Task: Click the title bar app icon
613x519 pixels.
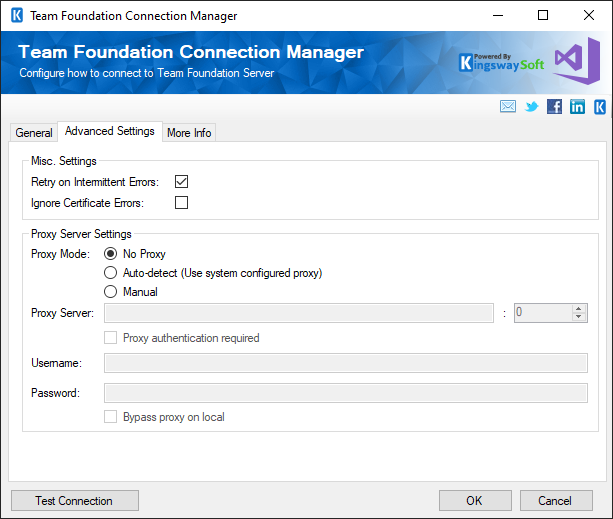Action: (x=17, y=16)
